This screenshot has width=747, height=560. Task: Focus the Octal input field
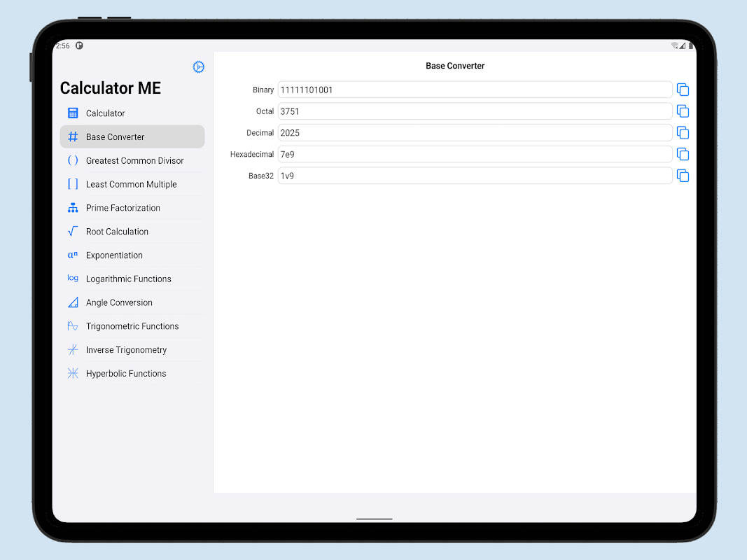pyautogui.click(x=475, y=111)
